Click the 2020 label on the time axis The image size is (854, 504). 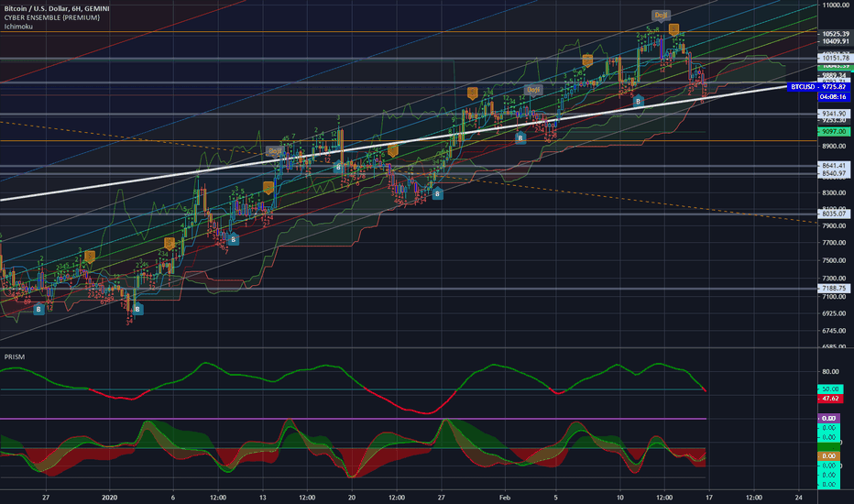pyautogui.click(x=109, y=498)
